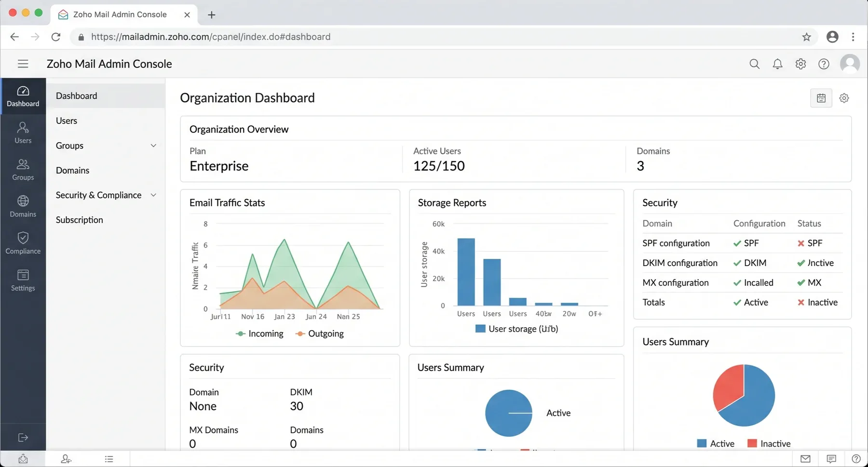Click the help question mark in header

[x=824, y=64]
